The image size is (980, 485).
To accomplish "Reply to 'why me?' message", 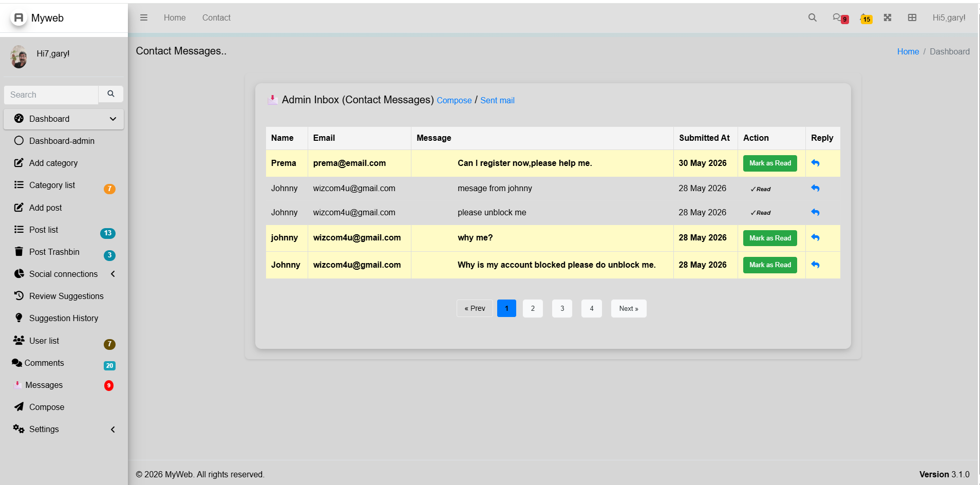I will click(x=815, y=237).
